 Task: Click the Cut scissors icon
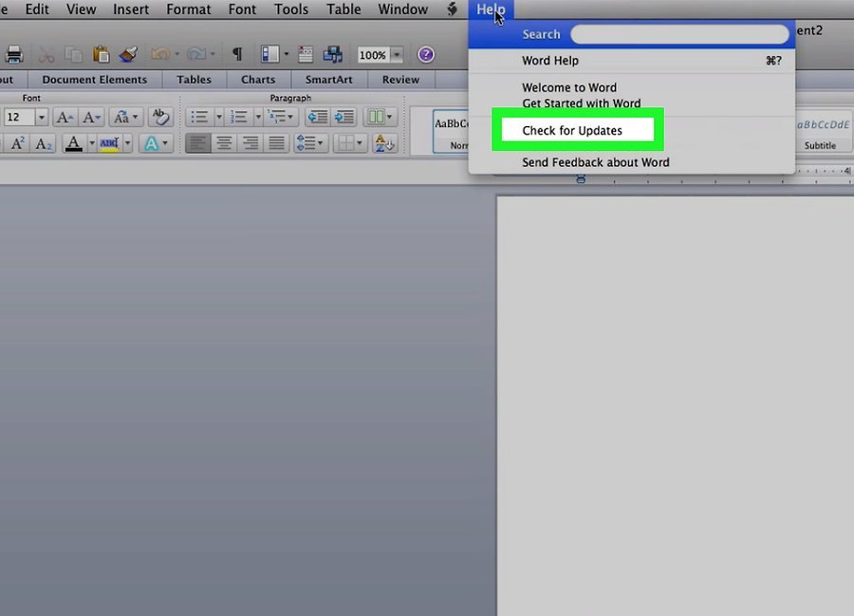pos(46,54)
